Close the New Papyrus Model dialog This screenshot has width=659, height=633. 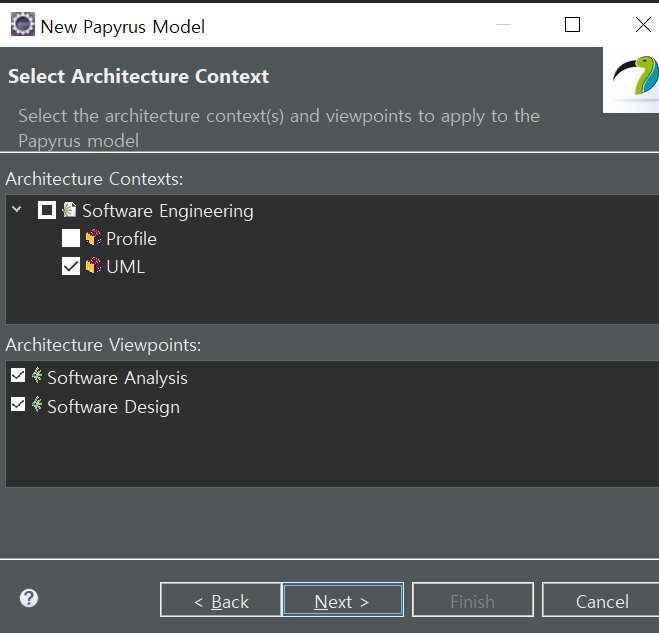click(643, 24)
